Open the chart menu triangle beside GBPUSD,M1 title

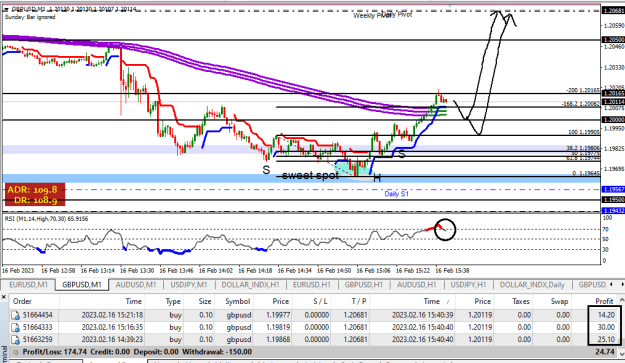coord(6,9)
